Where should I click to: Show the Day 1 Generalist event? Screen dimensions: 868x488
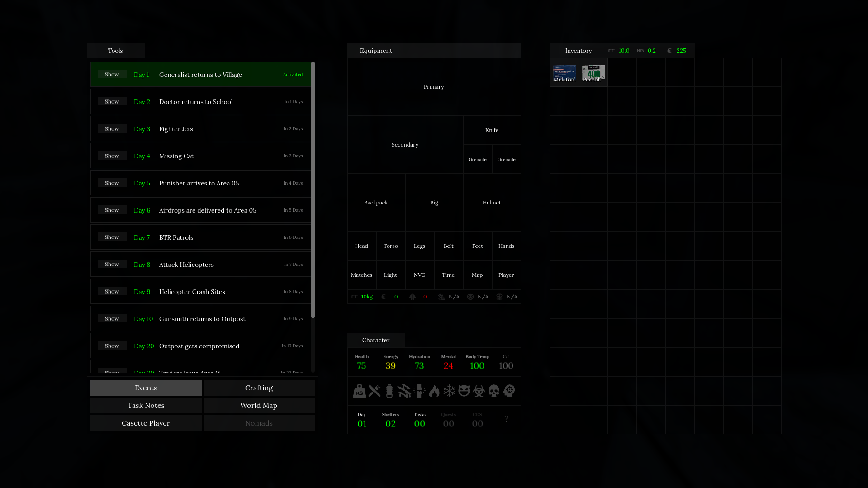click(112, 75)
